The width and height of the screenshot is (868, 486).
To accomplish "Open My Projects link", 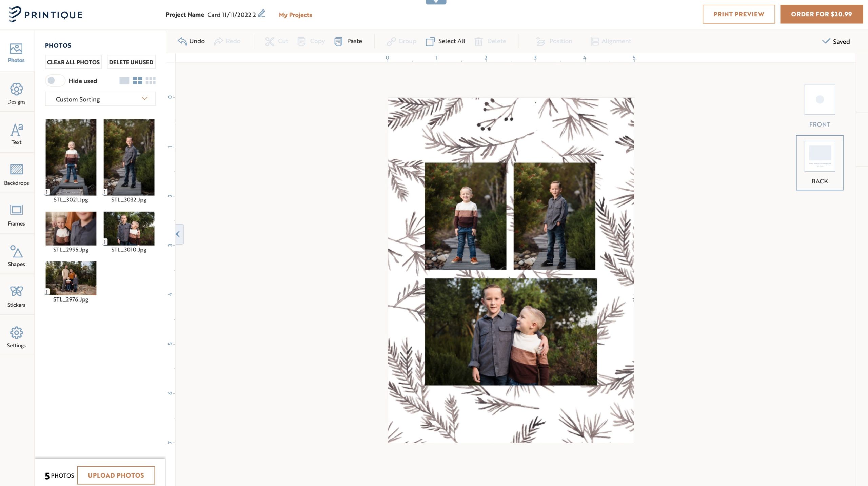I will click(295, 15).
